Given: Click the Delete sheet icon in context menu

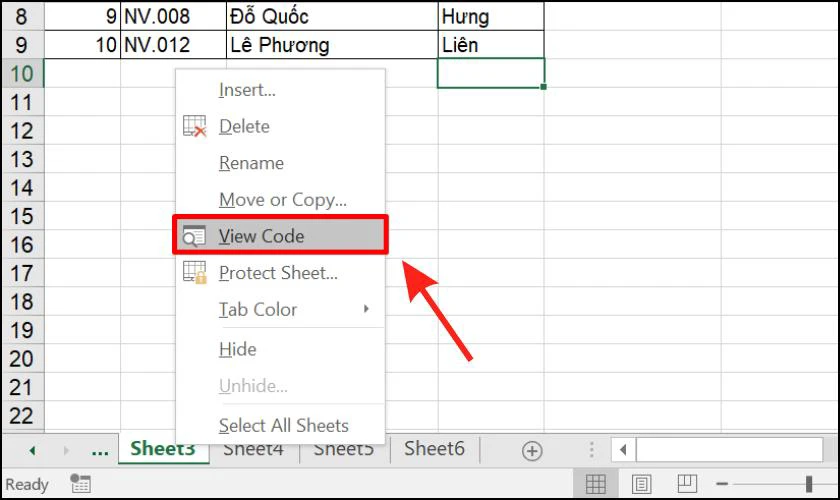Looking at the screenshot, I should 194,127.
